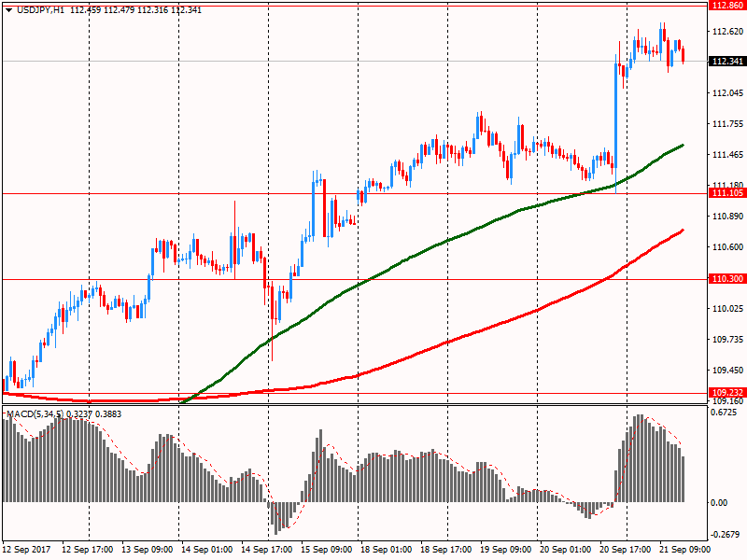
Task: Click the MACD scale value 0.00
Action: tap(719, 502)
